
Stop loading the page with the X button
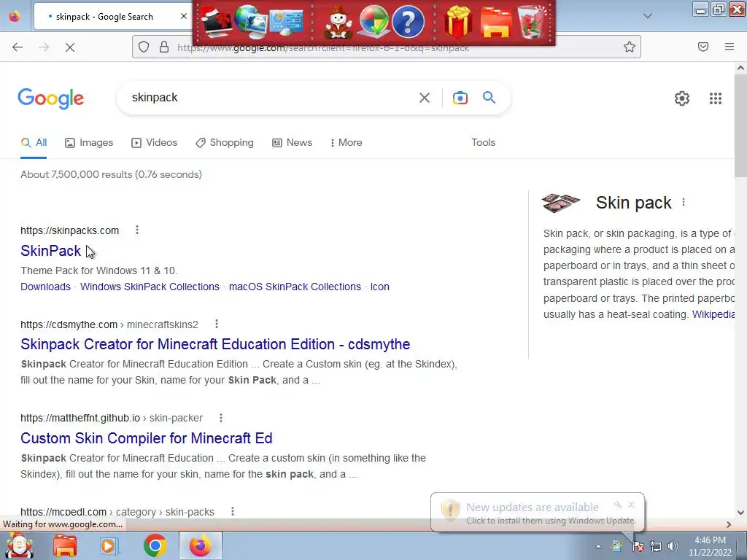pos(69,47)
